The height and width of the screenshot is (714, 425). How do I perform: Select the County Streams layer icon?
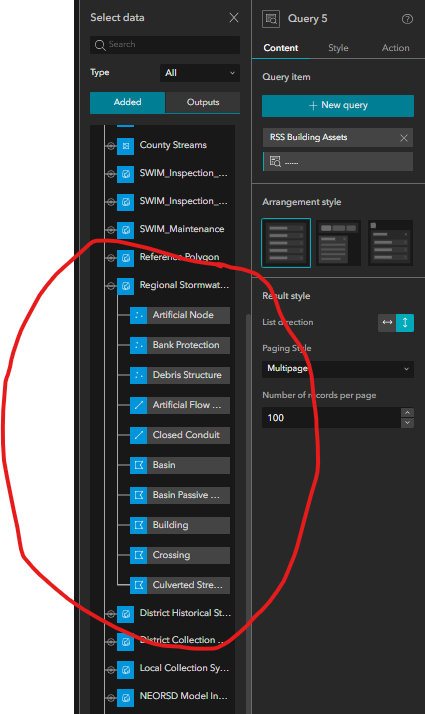tap(126, 146)
